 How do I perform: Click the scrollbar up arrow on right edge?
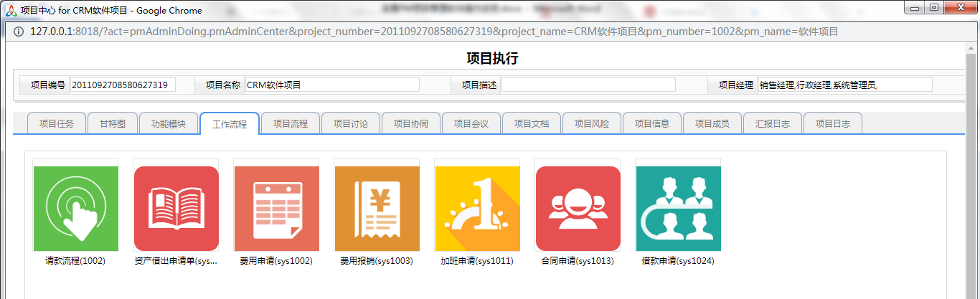[x=974, y=47]
